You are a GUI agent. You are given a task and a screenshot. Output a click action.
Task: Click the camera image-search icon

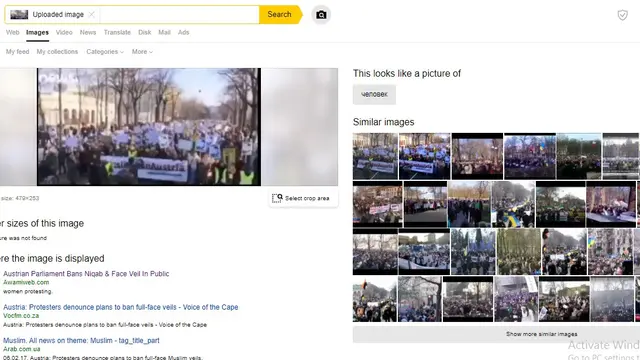(321, 15)
